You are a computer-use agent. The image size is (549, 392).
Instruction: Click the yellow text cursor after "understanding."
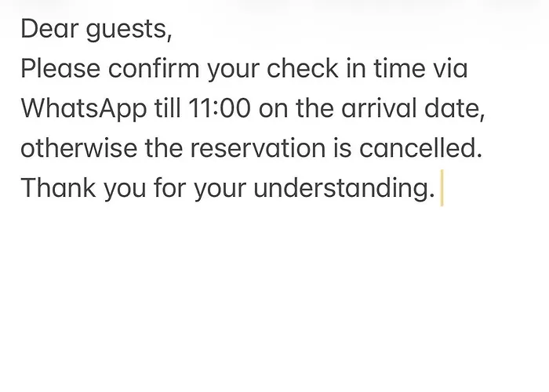[442, 189]
